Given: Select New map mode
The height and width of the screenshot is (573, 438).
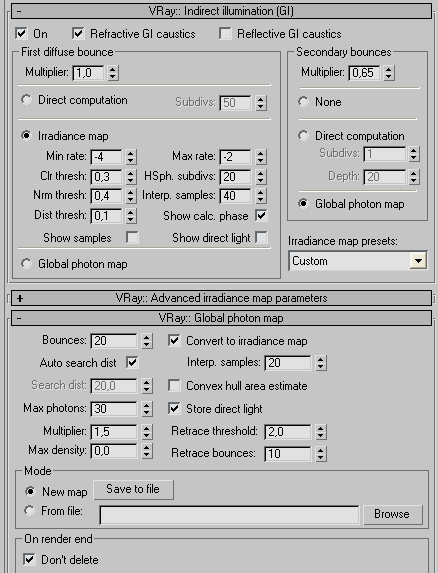Looking at the screenshot, I should (30, 492).
